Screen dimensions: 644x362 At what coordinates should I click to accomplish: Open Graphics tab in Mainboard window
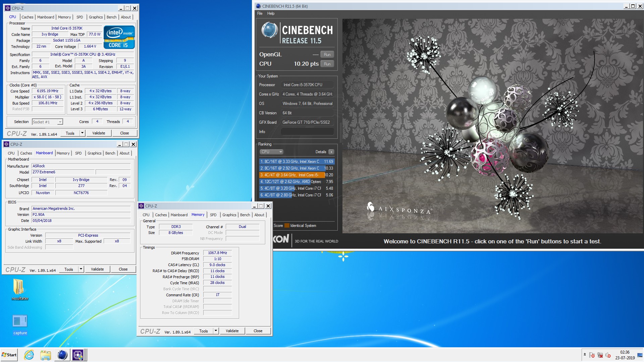95,153
